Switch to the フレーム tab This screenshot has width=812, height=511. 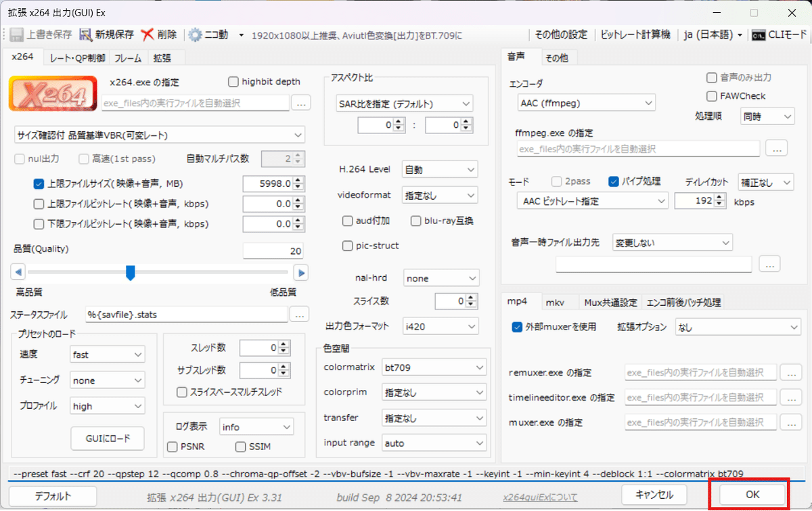[x=129, y=58]
